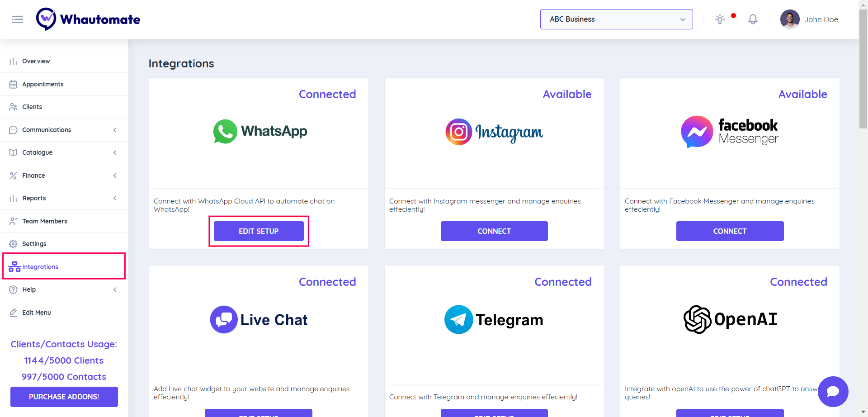Connect the Instagram integration
Image resolution: width=868 pixels, height=417 pixels.
[494, 231]
